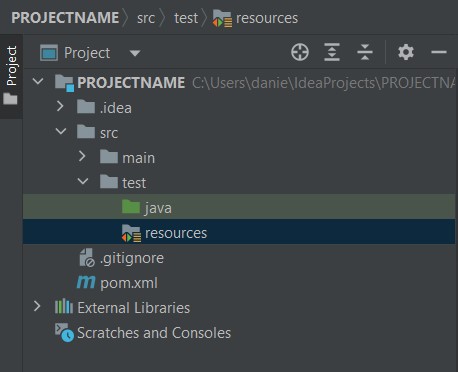Click the green java test sources folder icon

coord(131,207)
